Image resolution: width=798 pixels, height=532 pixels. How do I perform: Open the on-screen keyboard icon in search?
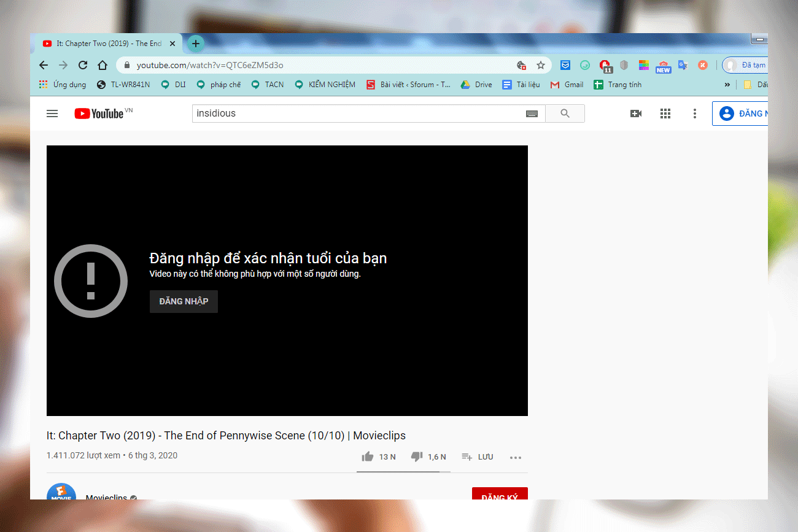point(532,114)
